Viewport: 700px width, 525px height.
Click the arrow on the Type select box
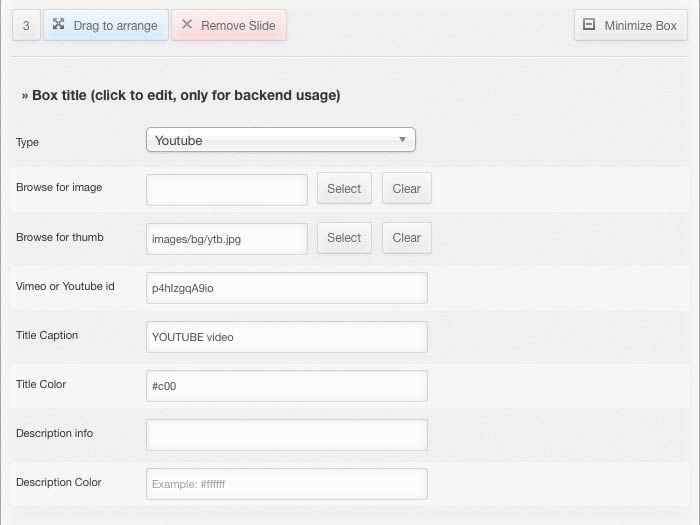(x=402, y=140)
